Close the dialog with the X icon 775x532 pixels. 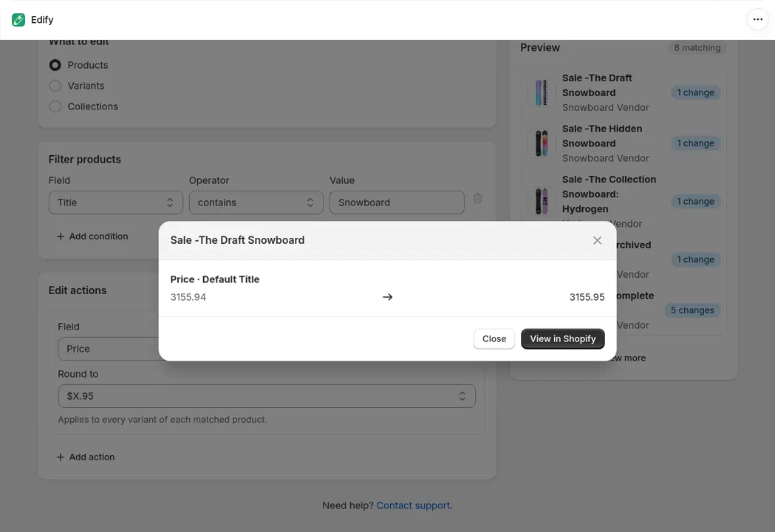(597, 240)
